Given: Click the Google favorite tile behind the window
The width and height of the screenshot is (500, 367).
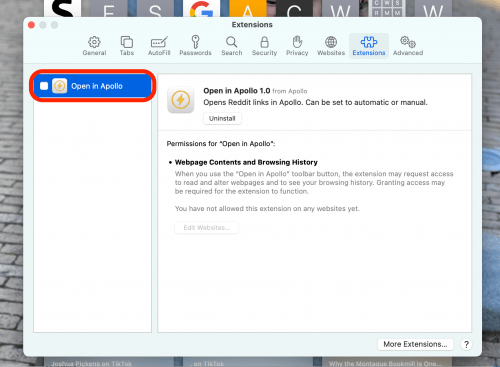Looking at the screenshot, I should tap(201, 8).
